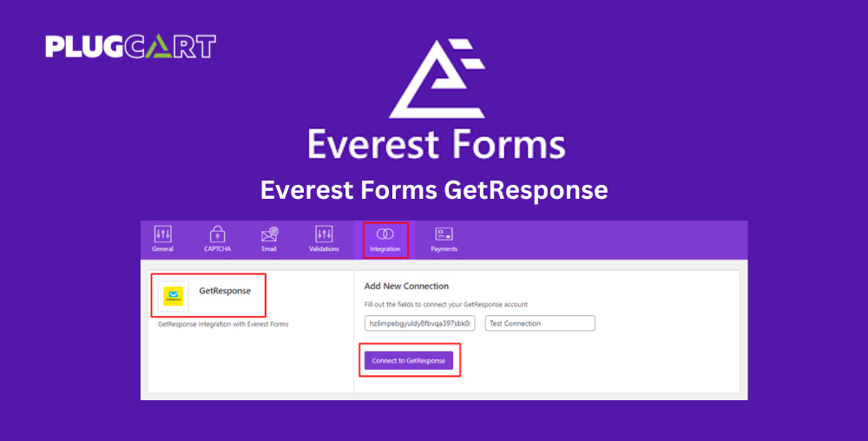Select the Integration tab label
Screen dimensions: 868x441
[x=385, y=249]
